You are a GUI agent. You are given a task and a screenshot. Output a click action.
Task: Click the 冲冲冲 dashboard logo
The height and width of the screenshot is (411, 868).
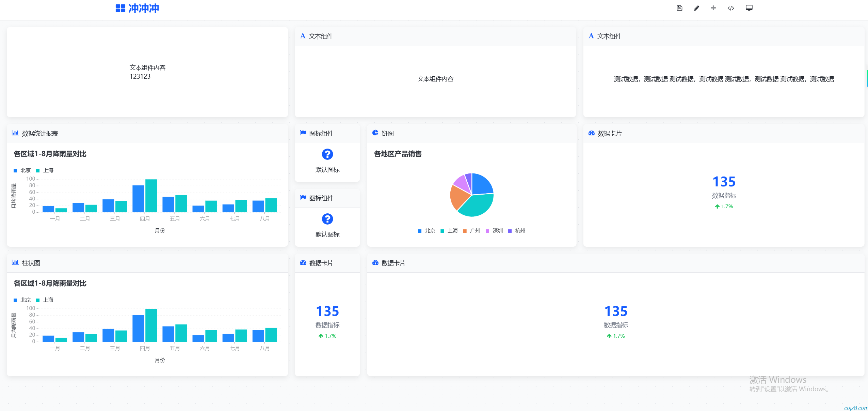point(138,9)
